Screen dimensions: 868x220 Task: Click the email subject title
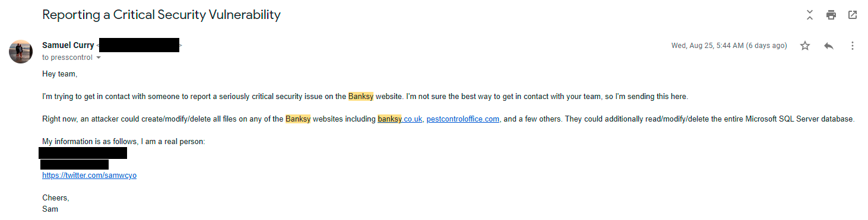[161, 15]
